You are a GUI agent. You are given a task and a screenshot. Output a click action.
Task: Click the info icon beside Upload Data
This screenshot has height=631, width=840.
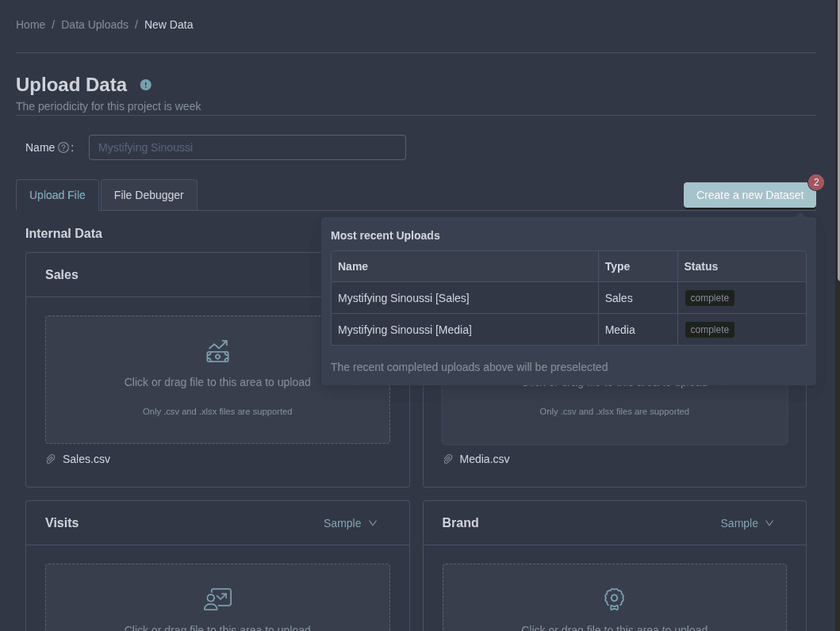[146, 85]
